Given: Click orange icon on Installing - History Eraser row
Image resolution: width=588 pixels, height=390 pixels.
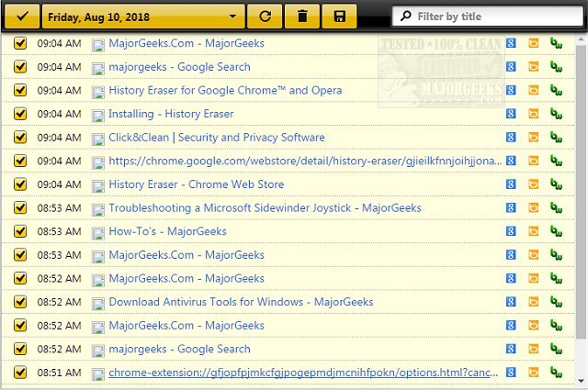Looking at the screenshot, I should (x=533, y=114).
